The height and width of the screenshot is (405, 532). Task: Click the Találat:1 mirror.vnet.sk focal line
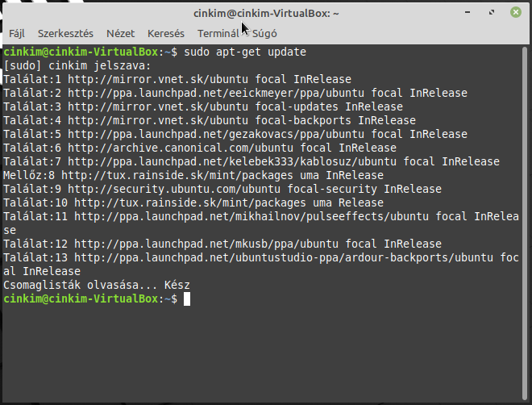point(177,79)
